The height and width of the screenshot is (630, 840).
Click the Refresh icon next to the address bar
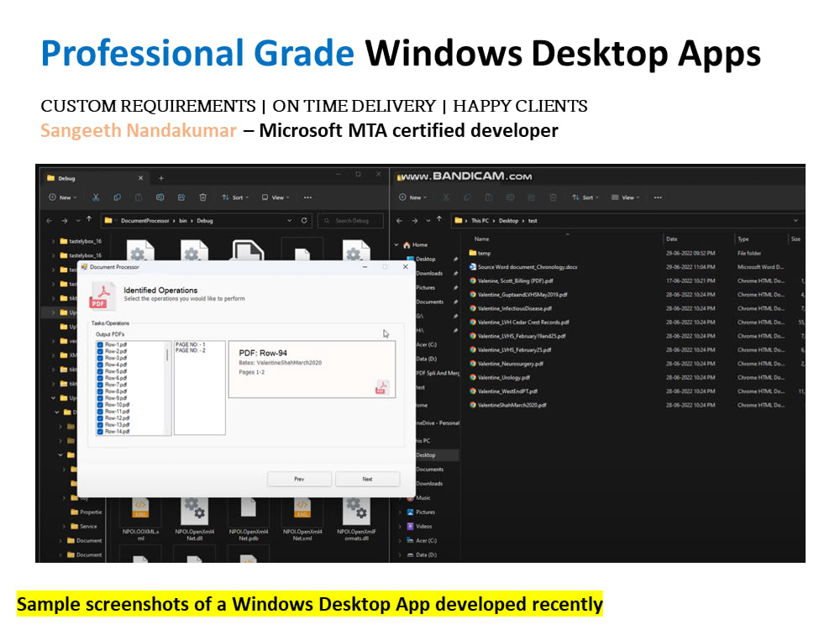[x=304, y=221]
